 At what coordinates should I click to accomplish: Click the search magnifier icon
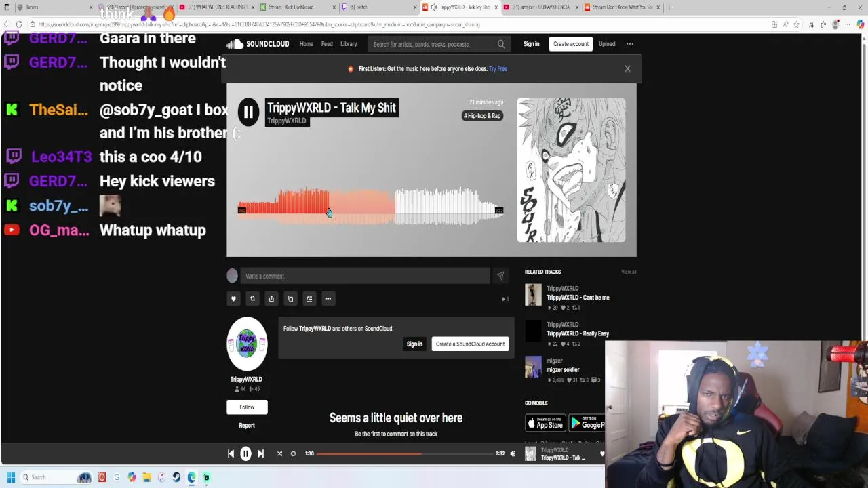(x=501, y=44)
